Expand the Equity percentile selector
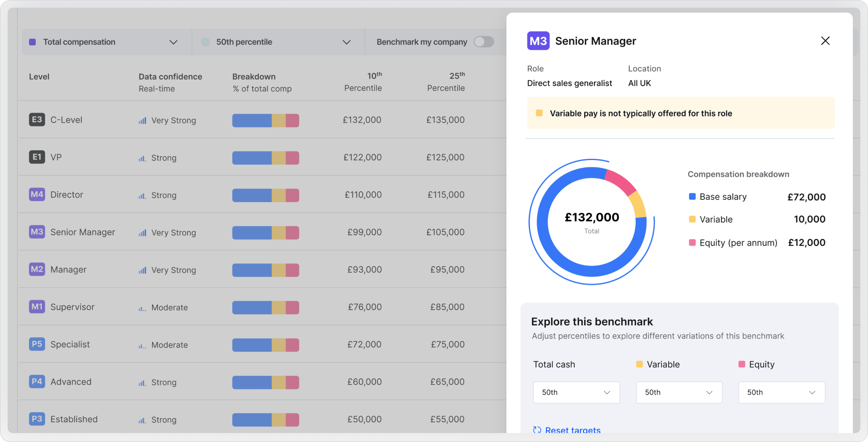Screen dimensions: 868x442 tap(781, 392)
